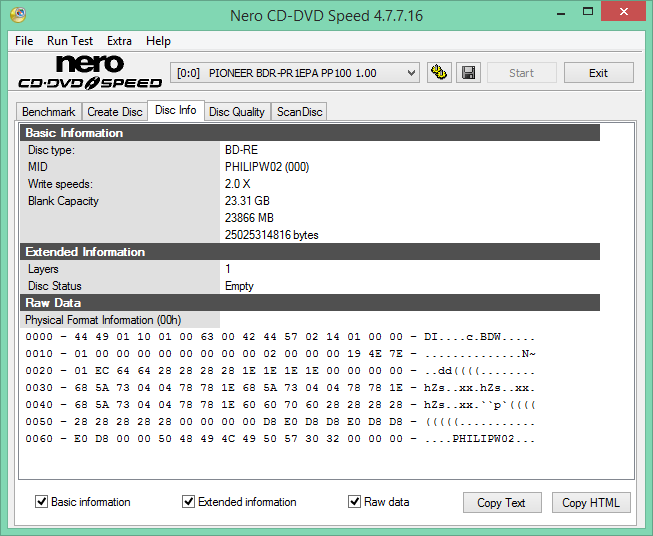Open the File menu
This screenshot has width=653, height=536.
point(24,41)
